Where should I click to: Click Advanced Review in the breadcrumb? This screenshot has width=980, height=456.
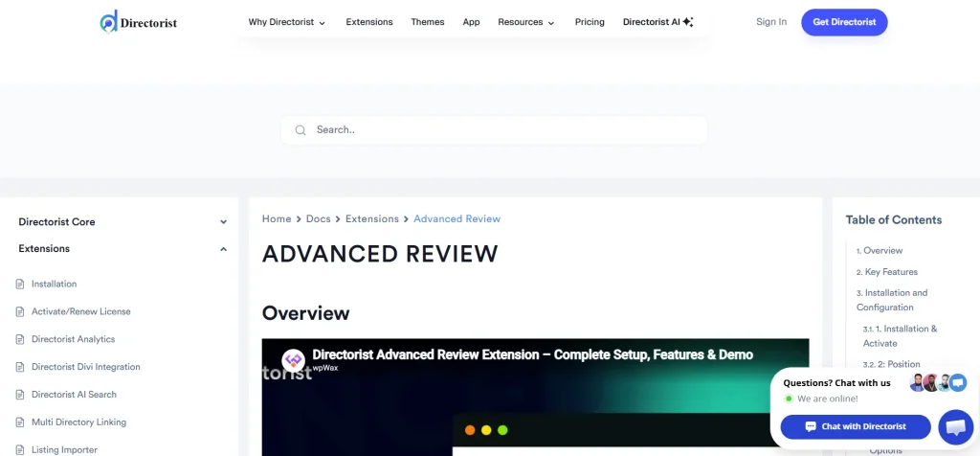coord(457,219)
